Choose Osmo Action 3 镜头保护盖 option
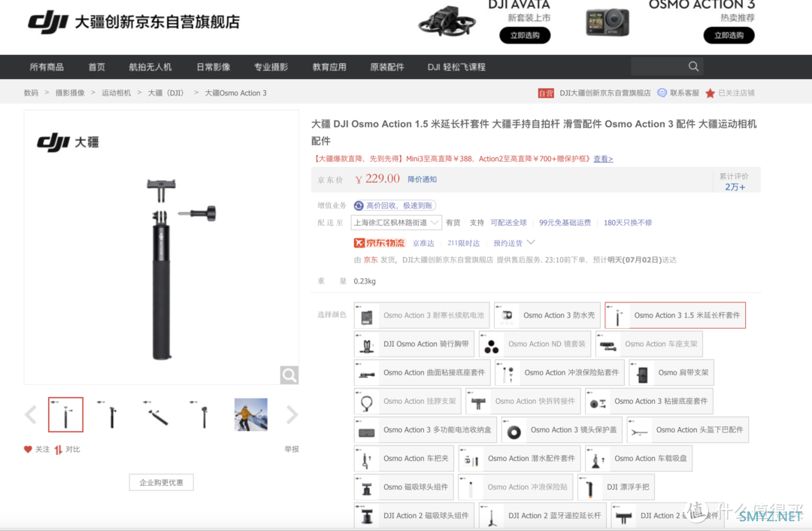Viewport: 812px width, 531px height. pyautogui.click(x=562, y=429)
